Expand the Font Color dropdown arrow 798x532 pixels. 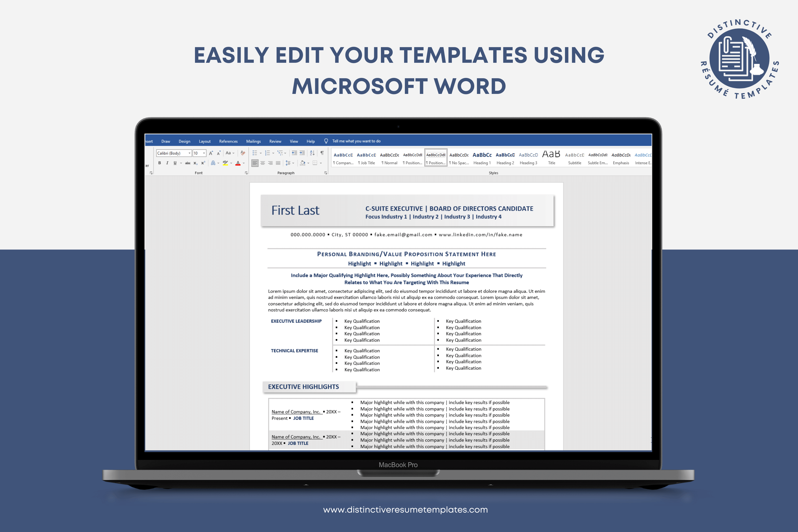point(244,163)
